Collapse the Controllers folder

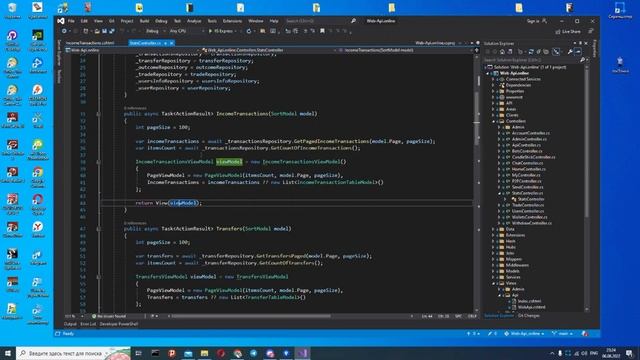(493, 121)
